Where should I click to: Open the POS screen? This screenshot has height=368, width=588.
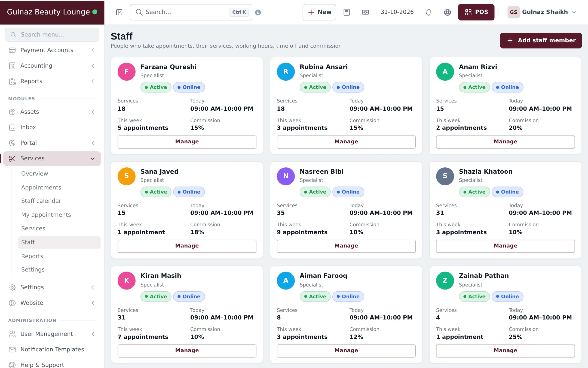coord(476,12)
